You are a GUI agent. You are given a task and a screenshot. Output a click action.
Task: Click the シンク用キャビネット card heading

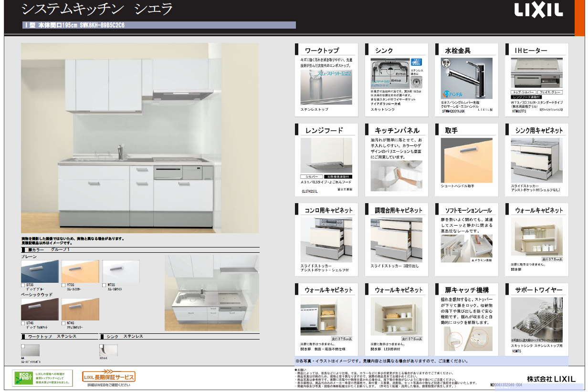pos(539,130)
